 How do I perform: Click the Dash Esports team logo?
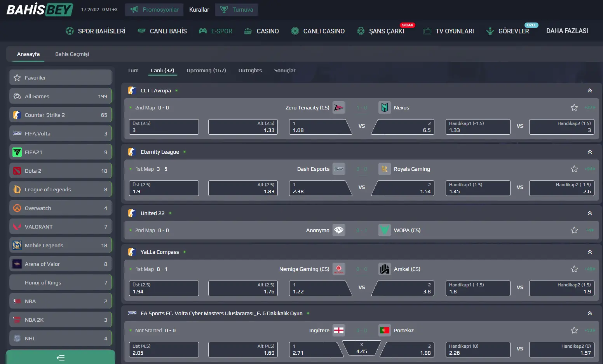pos(339,169)
